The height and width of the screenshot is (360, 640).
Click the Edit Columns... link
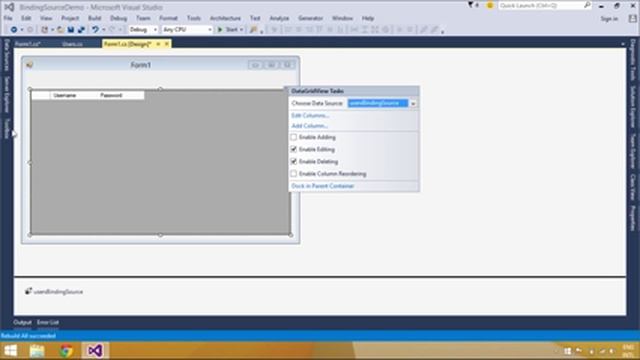point(310,116)
